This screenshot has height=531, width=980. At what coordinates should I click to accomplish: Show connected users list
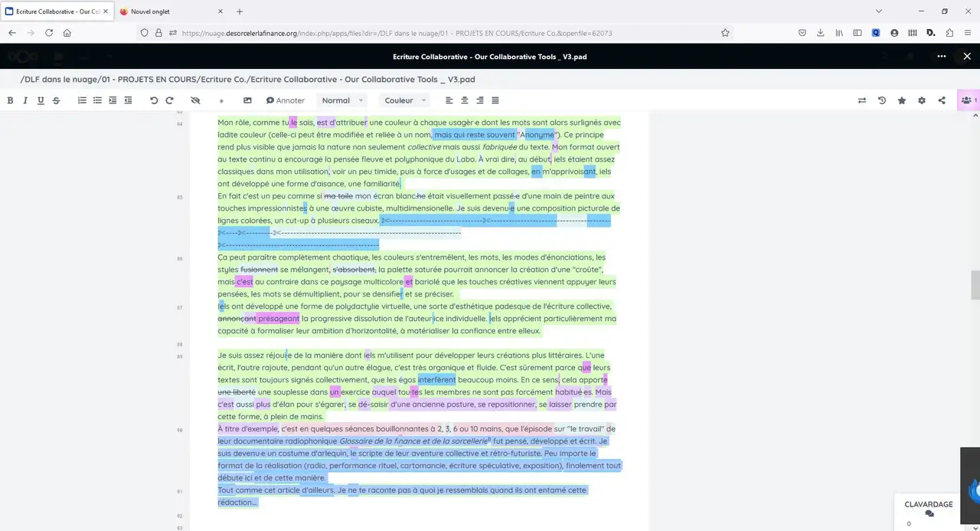(x=968, y=100)
